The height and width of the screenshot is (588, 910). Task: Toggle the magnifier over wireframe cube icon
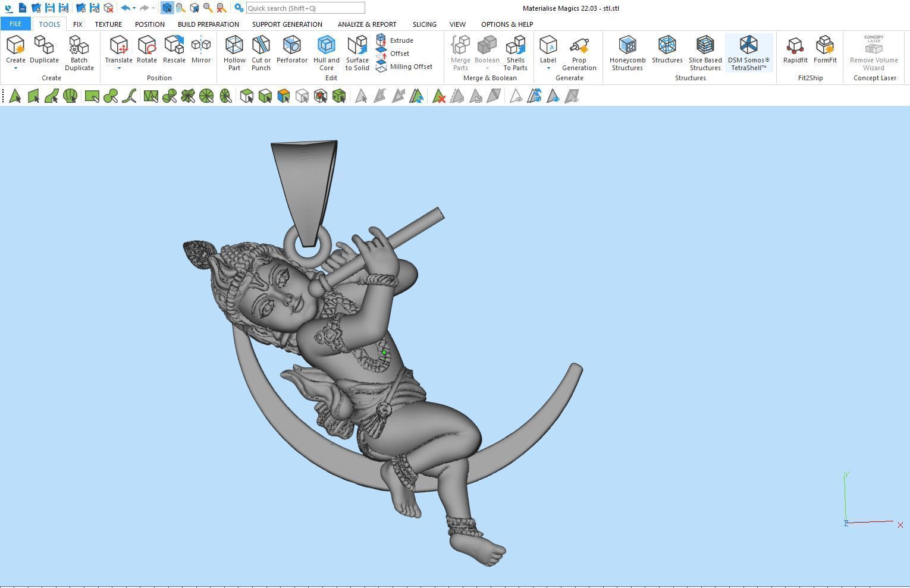tap(180, 8)
